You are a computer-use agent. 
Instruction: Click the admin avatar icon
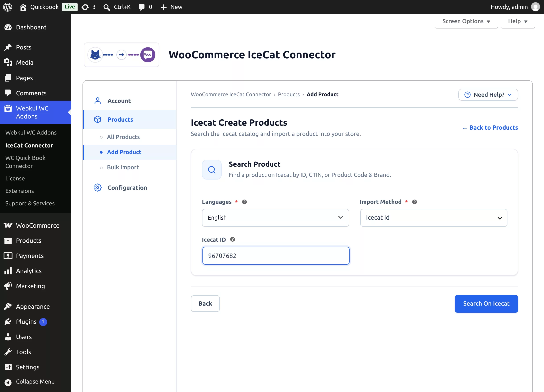coord(535,7)
